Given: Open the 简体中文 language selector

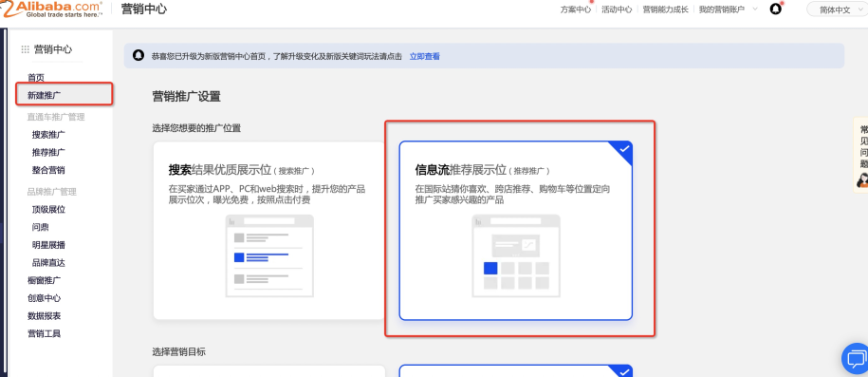Looking at the screenshot, I should pyautogui.click(x=837, y=9).
